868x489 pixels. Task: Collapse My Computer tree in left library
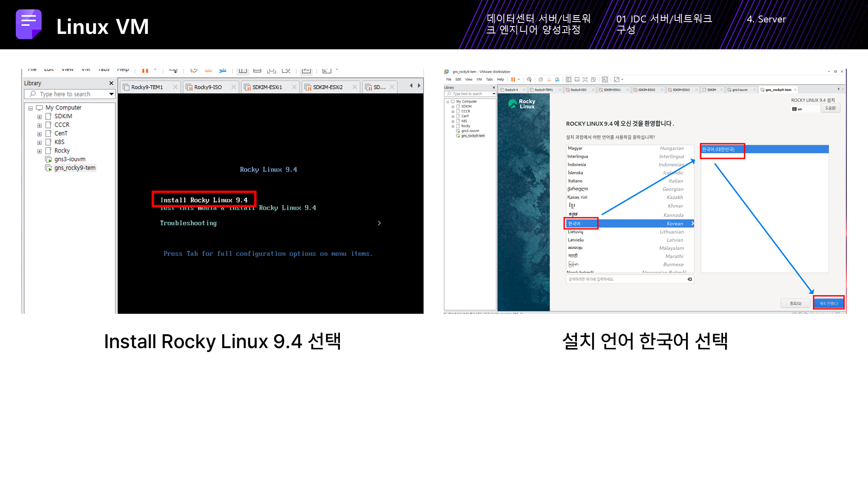31,108
